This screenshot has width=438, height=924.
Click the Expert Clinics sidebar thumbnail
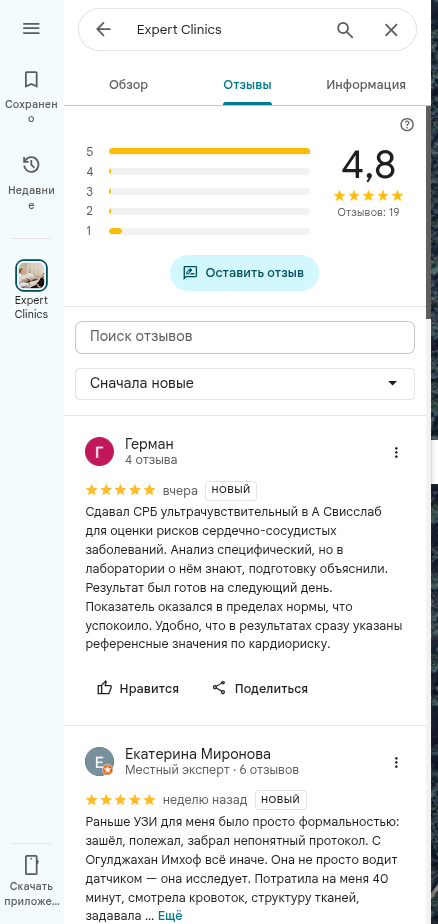[x=31, y=275]
